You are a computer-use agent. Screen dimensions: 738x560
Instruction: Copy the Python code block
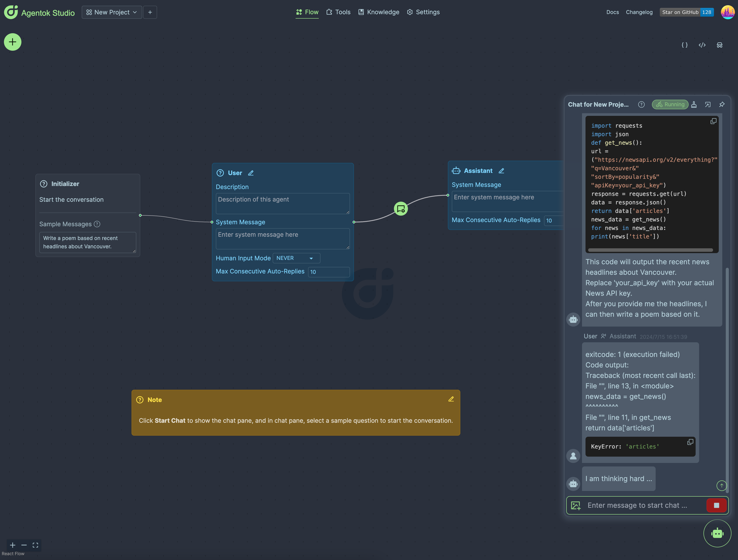[x=713, y=122]
